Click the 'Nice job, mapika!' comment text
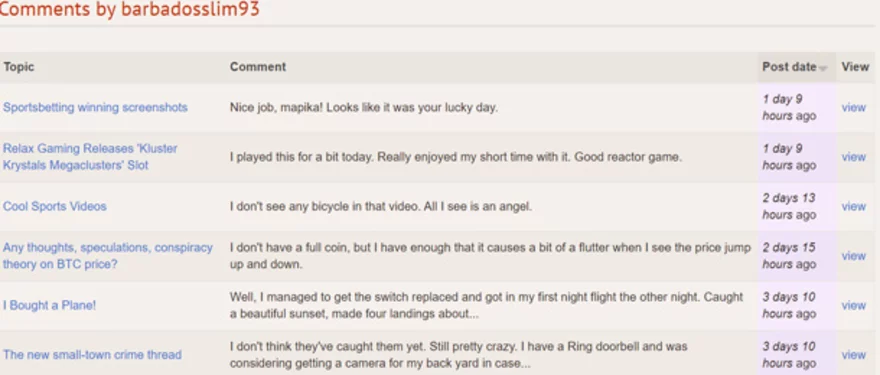880x375 pixels. (364, 107)
